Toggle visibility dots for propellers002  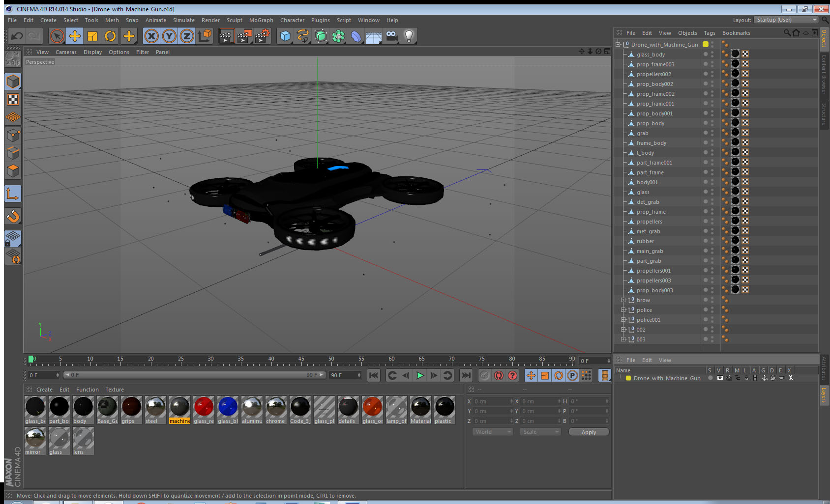click(712, 74)
